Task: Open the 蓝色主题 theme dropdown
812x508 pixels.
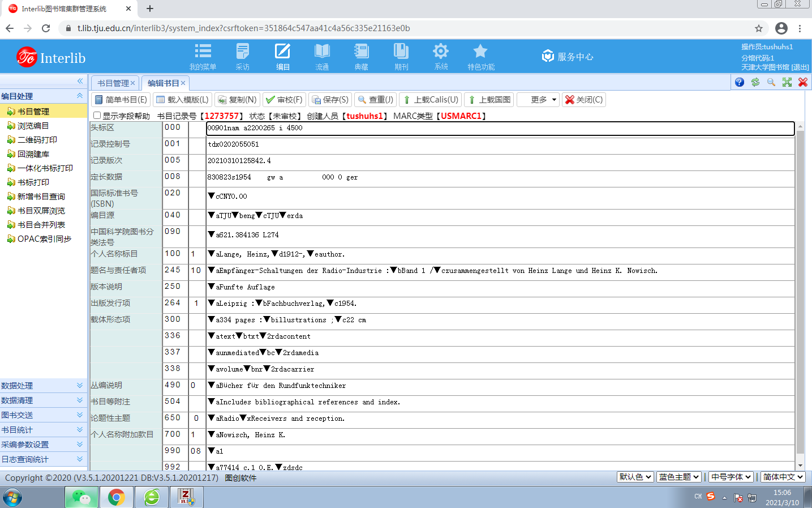Action: click(x=679, y=477)
